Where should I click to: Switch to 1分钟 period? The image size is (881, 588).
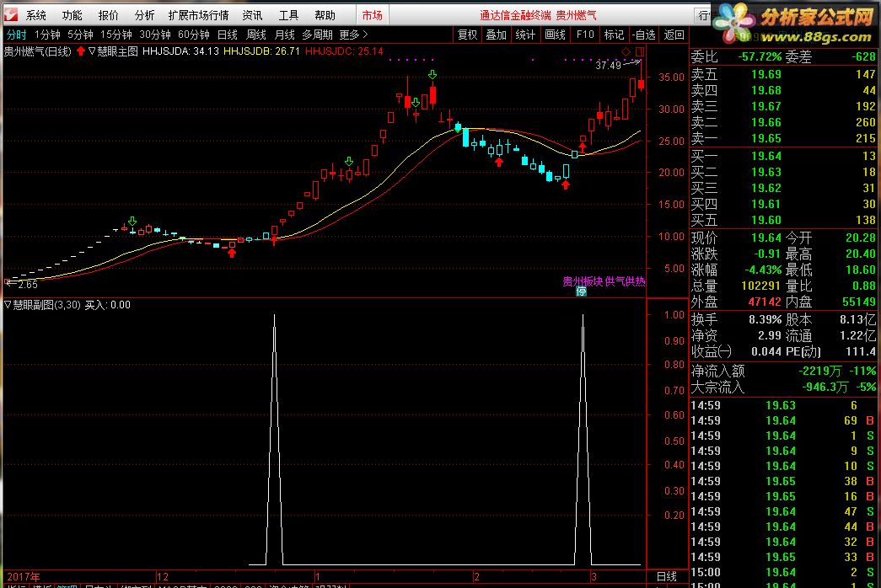47,35
